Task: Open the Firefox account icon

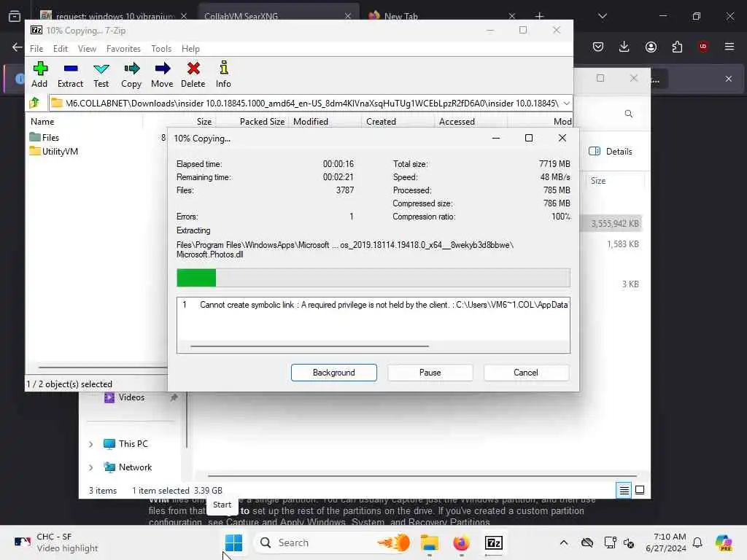Action: tap(651, 47)
